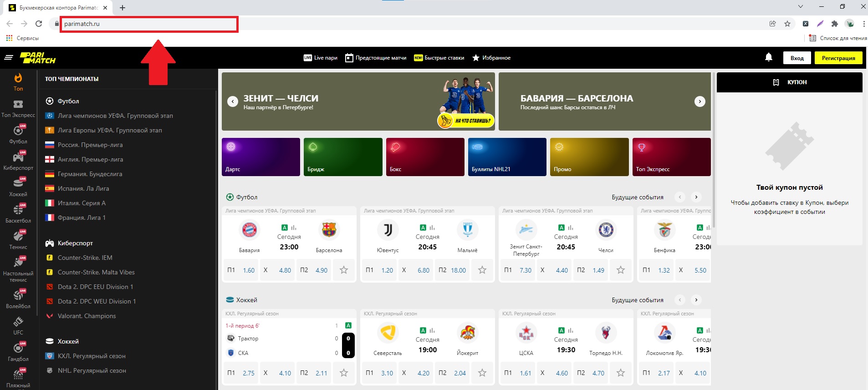Open the browser profile avatar
The image size is (868, 390).
[x=850, y=24]
